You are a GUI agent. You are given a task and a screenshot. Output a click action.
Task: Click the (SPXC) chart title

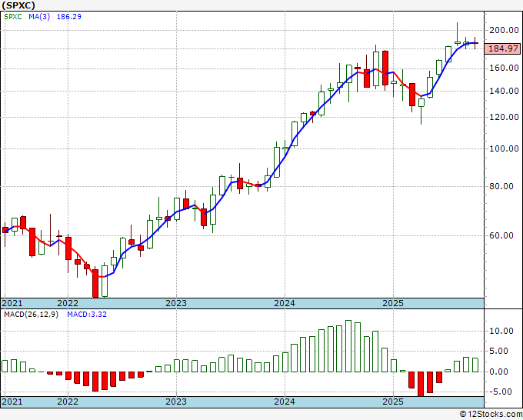point(18,5)
